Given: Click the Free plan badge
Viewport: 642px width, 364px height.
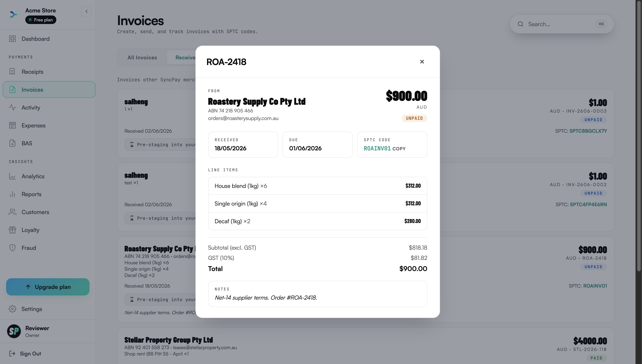Looking at the screenshot, I should pyautogui.click(x=41, y=20).
